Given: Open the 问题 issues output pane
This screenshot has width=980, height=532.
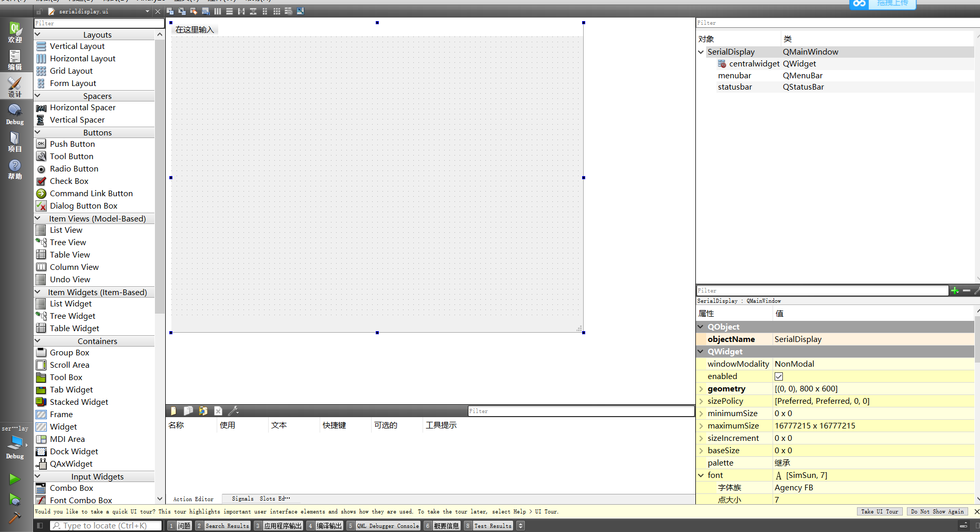Looking at the screenshot, I should [180, 526].
